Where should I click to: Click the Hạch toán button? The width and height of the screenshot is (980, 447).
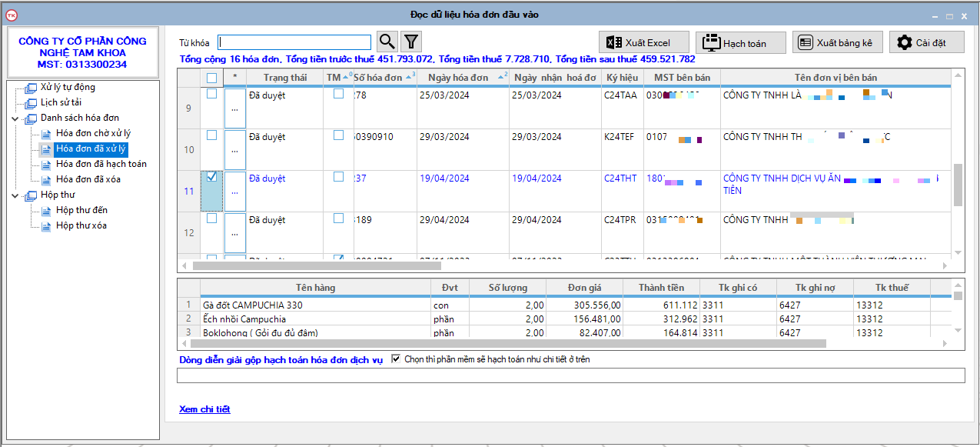click(x=741, y=43)
